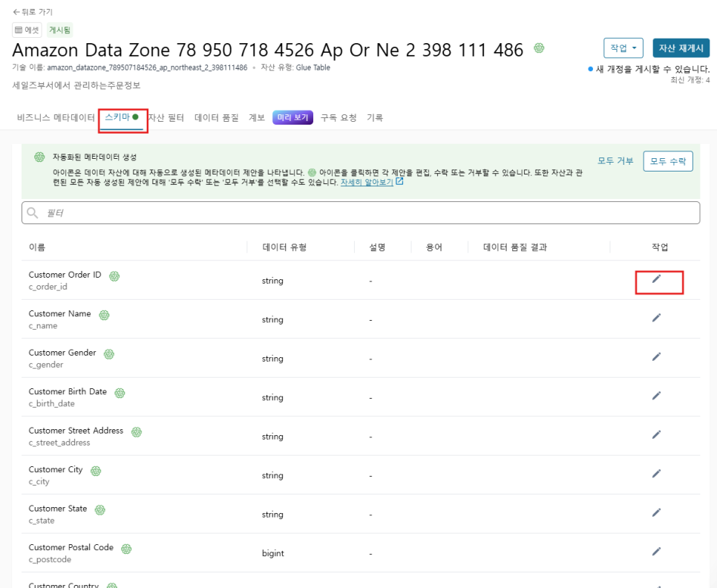
Task: Select the 스키마 tab
Action: point(121,117)
